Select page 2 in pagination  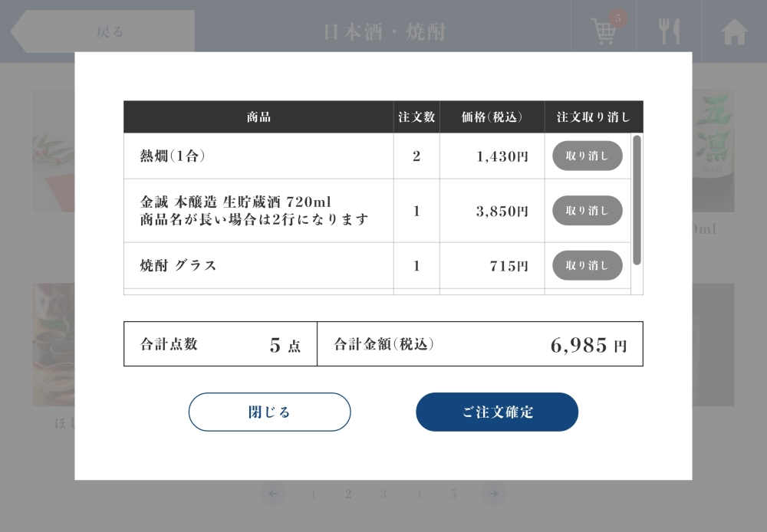click(x=348, y=494)
